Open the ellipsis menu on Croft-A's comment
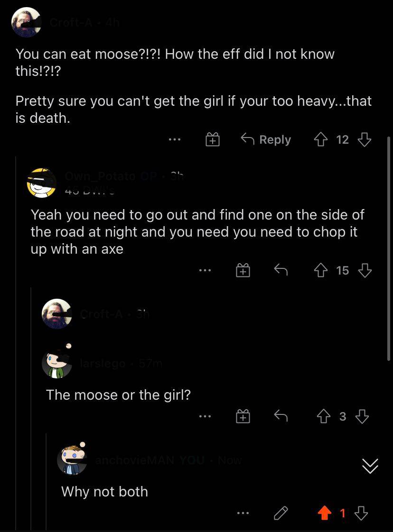This screenshot has width=393, height=532. pos(174,139)
